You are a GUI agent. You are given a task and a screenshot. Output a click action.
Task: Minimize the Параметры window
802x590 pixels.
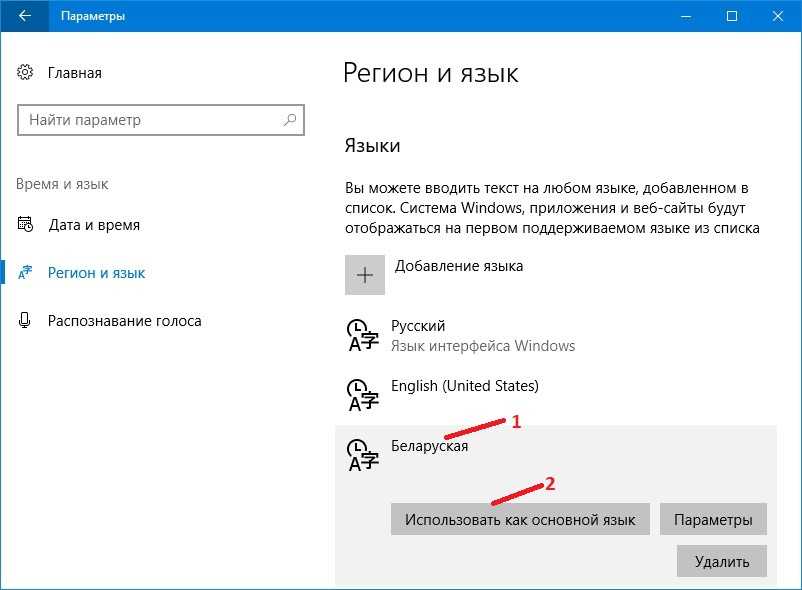coord(686,16)
